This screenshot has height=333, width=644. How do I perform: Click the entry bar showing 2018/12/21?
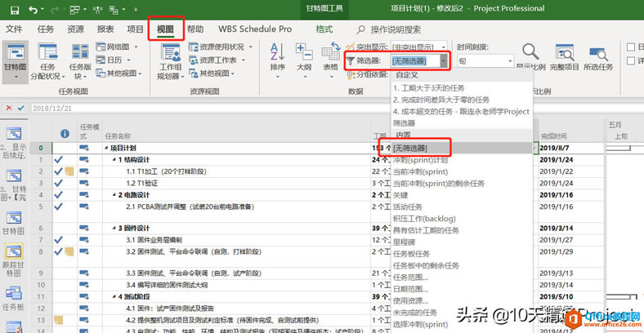(209, 109)
